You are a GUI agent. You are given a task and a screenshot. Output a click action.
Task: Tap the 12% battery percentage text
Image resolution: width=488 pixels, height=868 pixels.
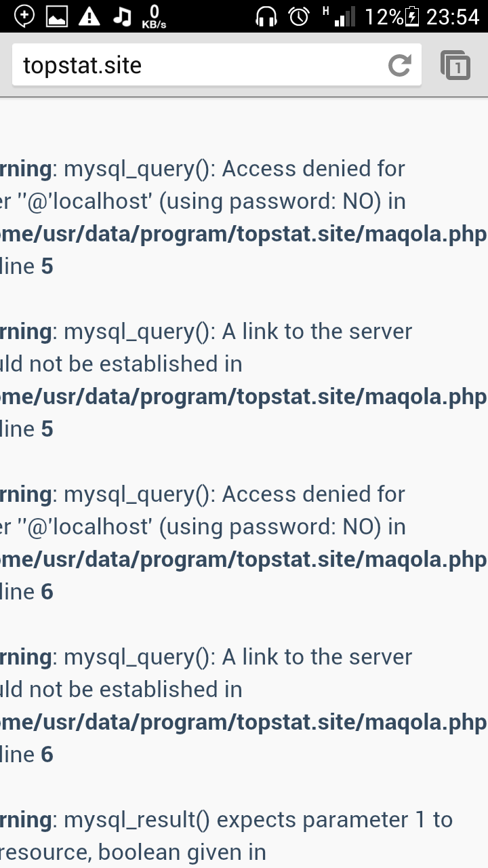384,16
